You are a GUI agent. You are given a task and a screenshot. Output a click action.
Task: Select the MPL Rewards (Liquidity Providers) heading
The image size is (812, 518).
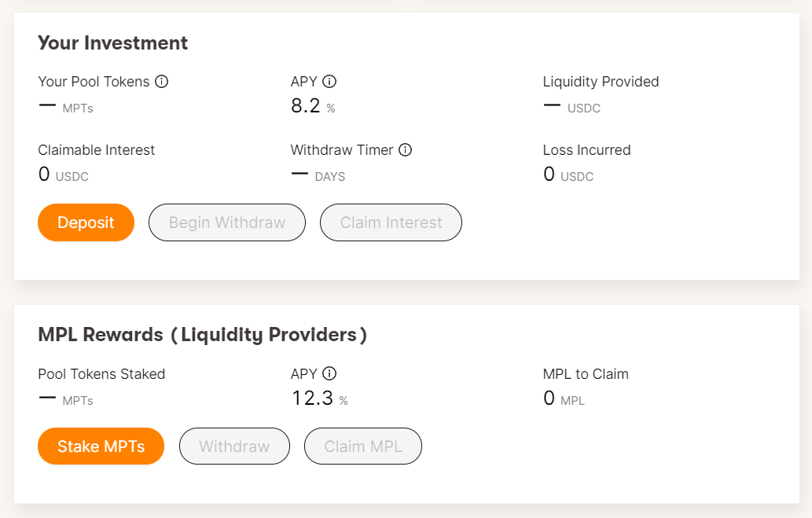pyautogui.click(x=202, y=335)
